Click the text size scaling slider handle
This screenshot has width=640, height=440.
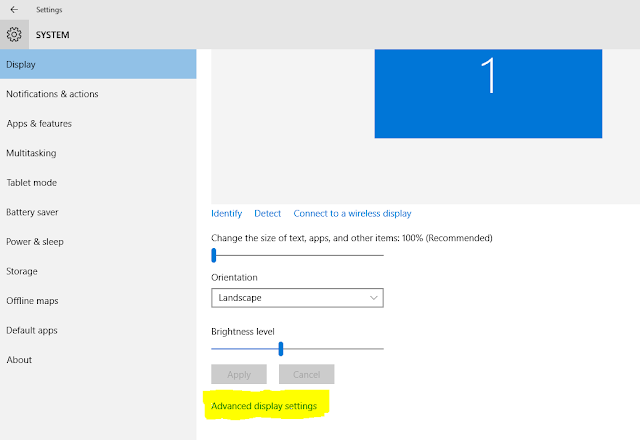click(x=213, y=255)
